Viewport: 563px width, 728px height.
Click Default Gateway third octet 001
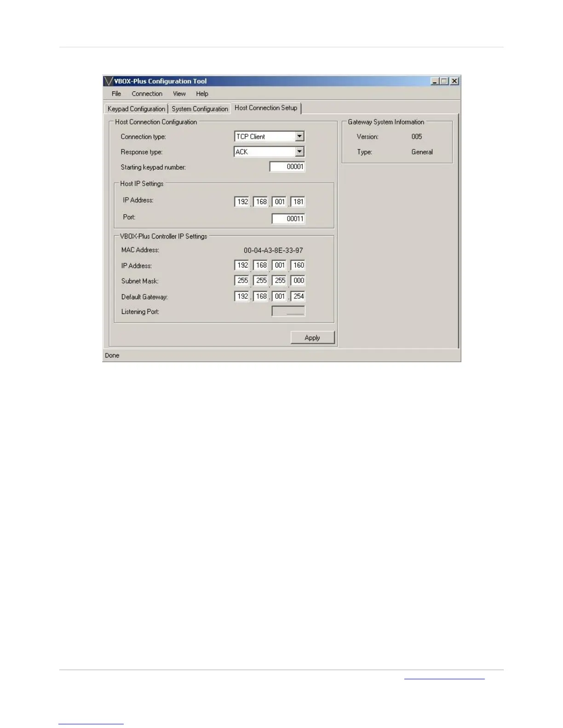pos(279,296)
